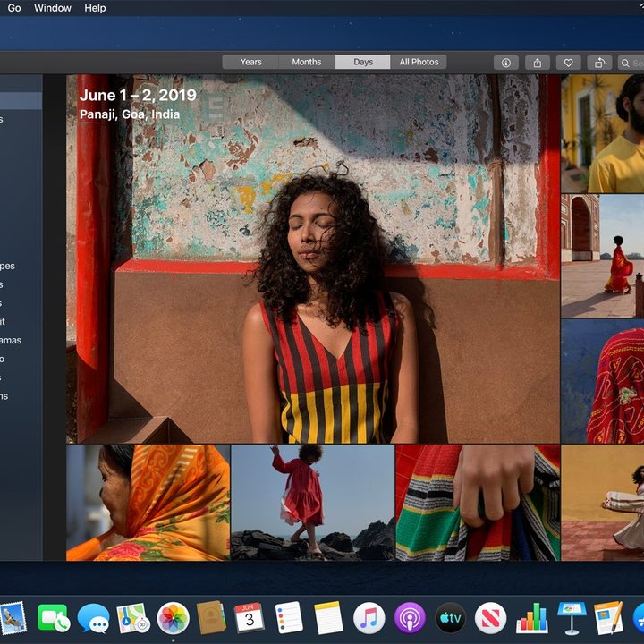Open Mail from the Dock

coord(13,618)
